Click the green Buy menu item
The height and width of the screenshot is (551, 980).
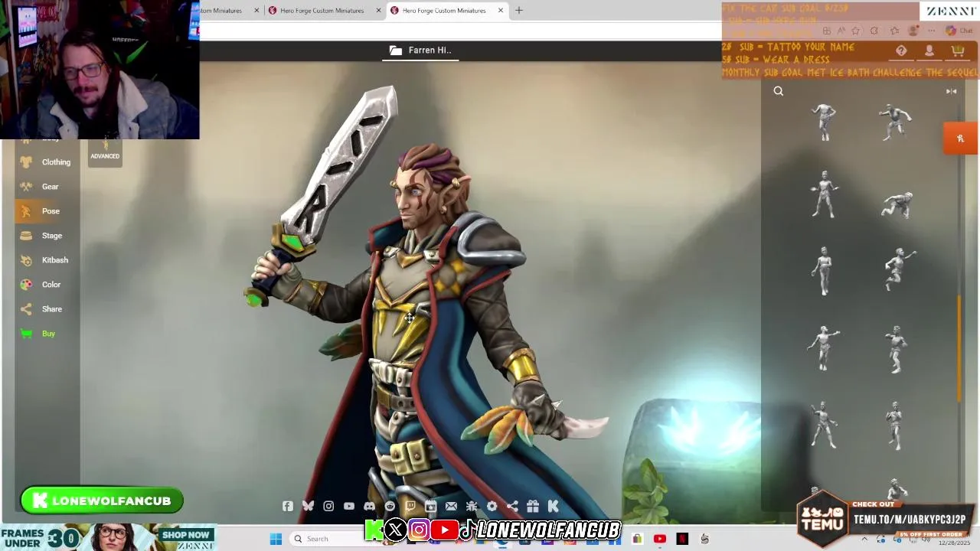pos(46,334)
